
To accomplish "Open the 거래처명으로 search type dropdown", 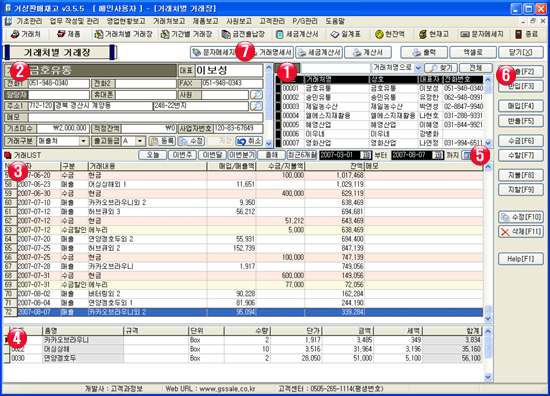I will (418, 68).
